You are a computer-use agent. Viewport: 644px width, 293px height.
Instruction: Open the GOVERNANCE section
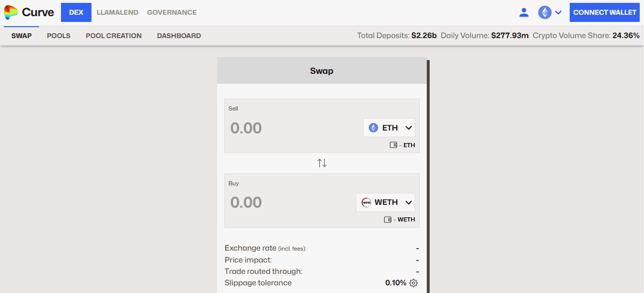point(172,12)
